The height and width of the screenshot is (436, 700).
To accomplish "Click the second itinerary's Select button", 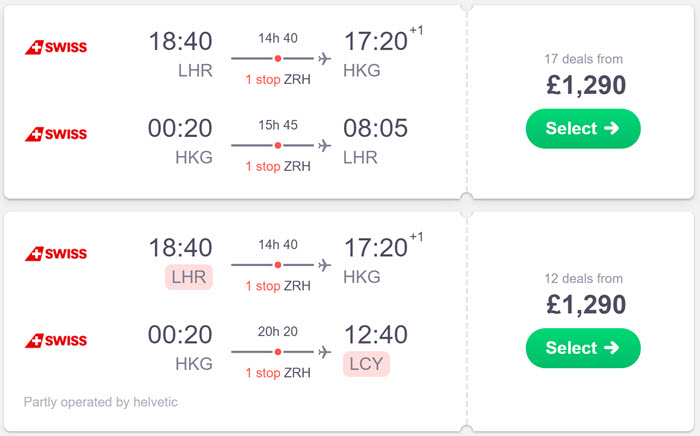I will [583, 348].
